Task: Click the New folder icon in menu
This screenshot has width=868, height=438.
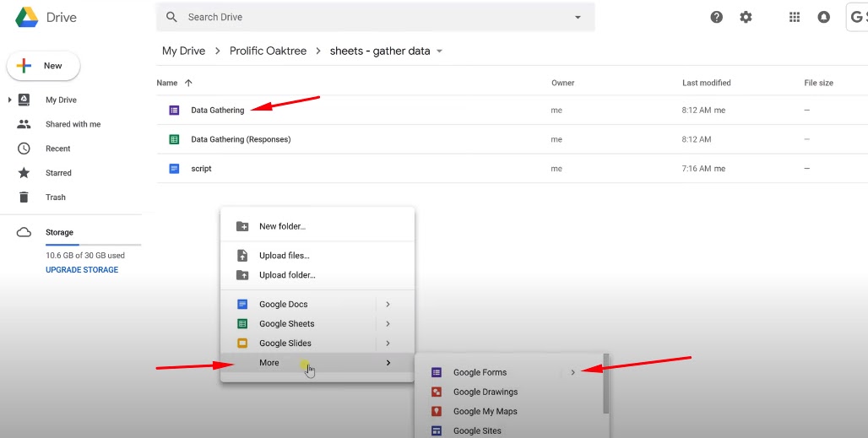Action: coord(242,226)
